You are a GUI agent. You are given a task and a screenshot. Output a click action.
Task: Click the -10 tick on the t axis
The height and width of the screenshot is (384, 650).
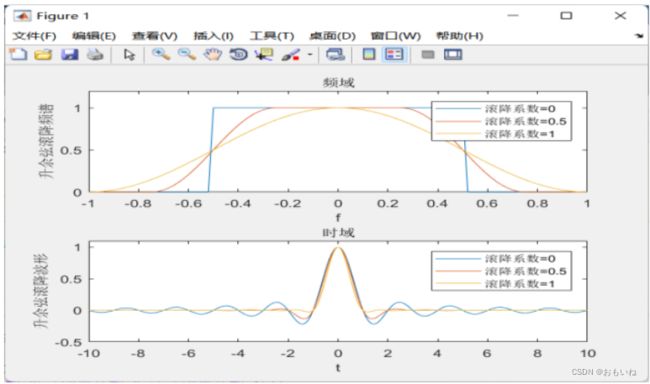[x=89, y=353]
